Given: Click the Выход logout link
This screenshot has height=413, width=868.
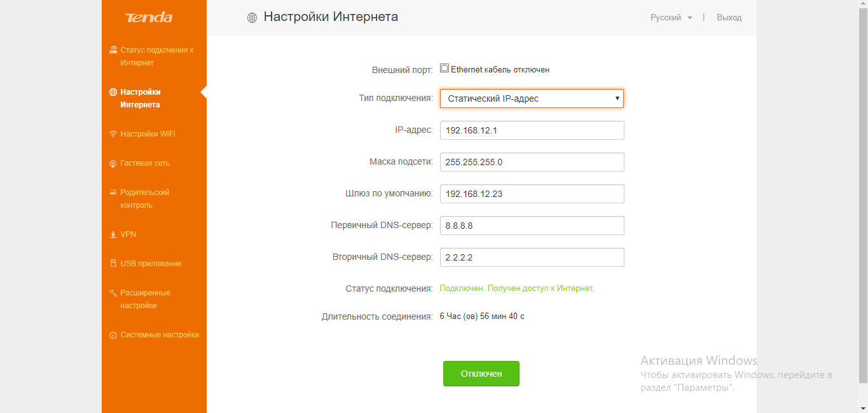Looking at the screenshot, I should coord(729,18).
